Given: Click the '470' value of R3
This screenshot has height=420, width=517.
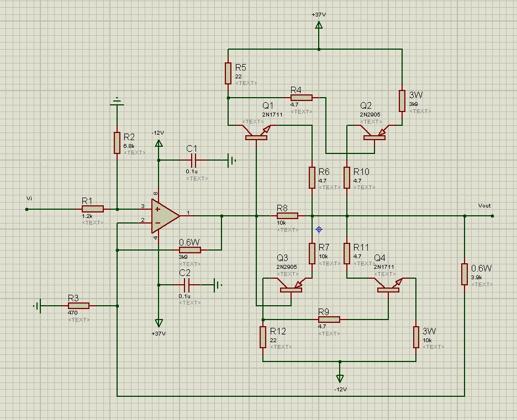Looking at the screenshot, I should pyautogui.click(x=73, y=313).
